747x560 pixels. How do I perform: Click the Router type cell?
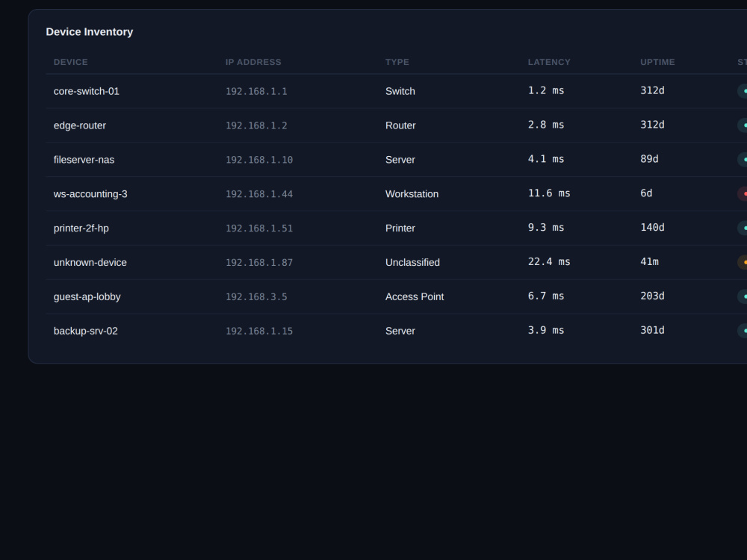(400, 125)
